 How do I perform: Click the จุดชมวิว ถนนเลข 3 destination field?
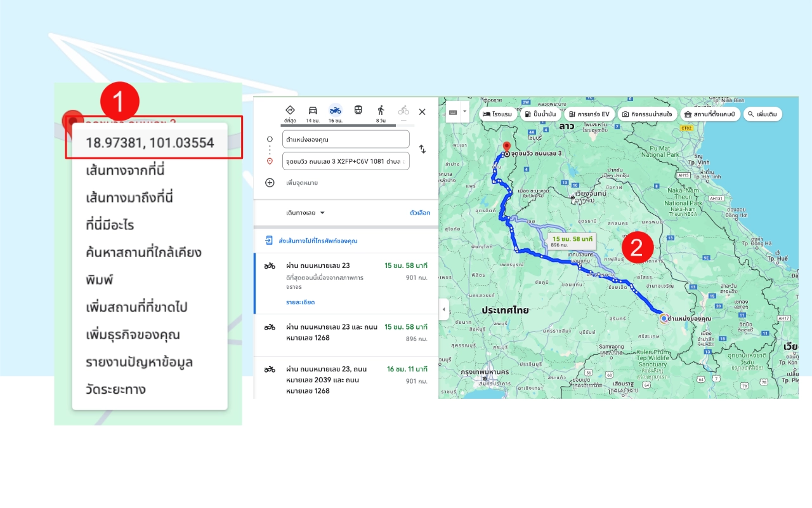pyautogui.click(x=346, y=161)
